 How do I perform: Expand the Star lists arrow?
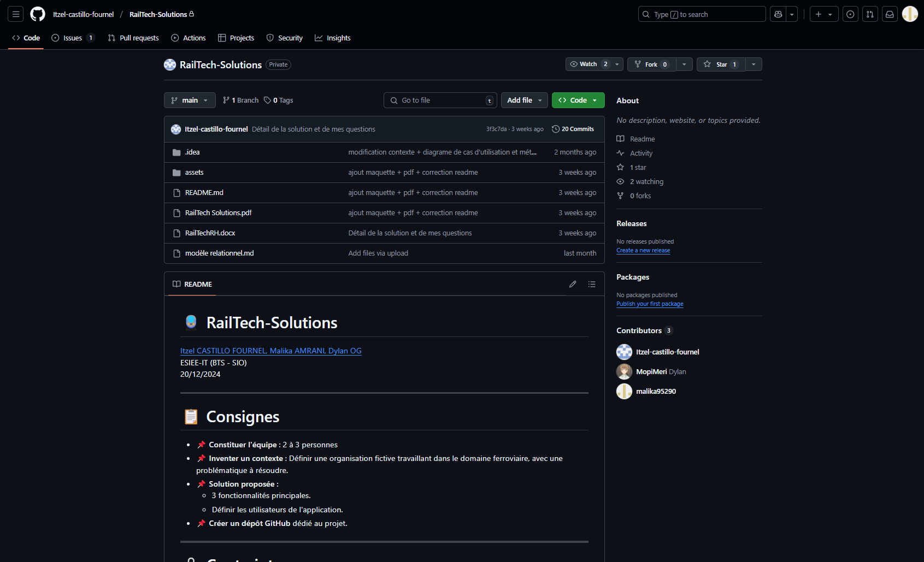click(754, 64)
